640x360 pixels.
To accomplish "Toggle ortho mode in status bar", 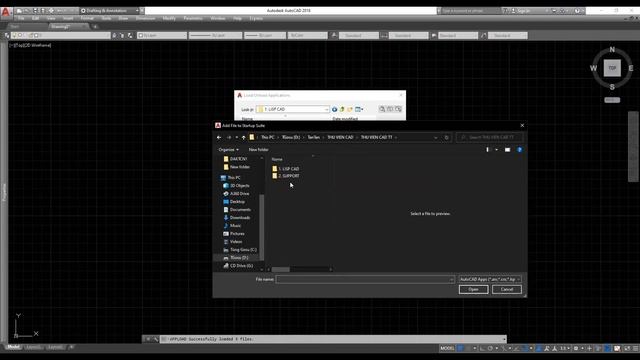I will click(482, 348).
